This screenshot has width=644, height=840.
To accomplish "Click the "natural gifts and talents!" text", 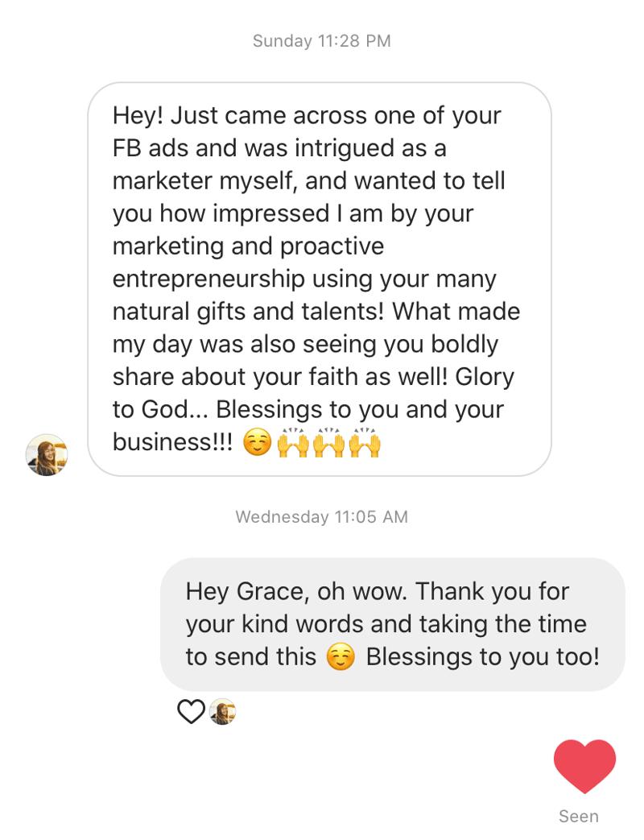I will [x=248, y=312].
